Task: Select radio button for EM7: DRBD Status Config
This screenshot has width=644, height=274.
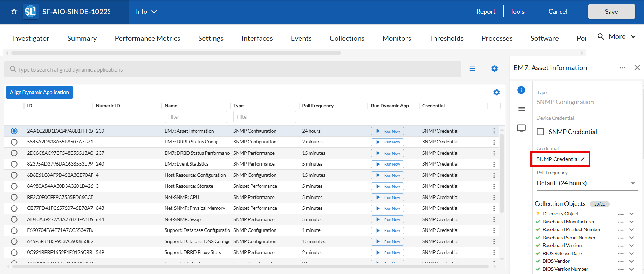Action: tap(14, 142)
